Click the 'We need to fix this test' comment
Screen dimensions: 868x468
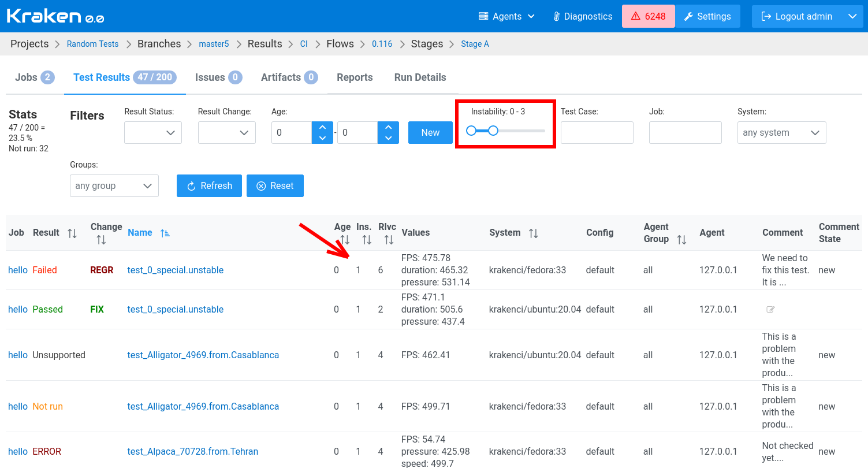point(785,270)
